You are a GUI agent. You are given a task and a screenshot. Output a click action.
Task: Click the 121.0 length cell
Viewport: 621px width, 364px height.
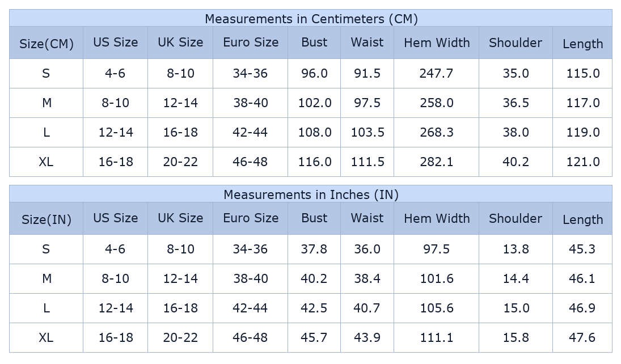[582, 162]
